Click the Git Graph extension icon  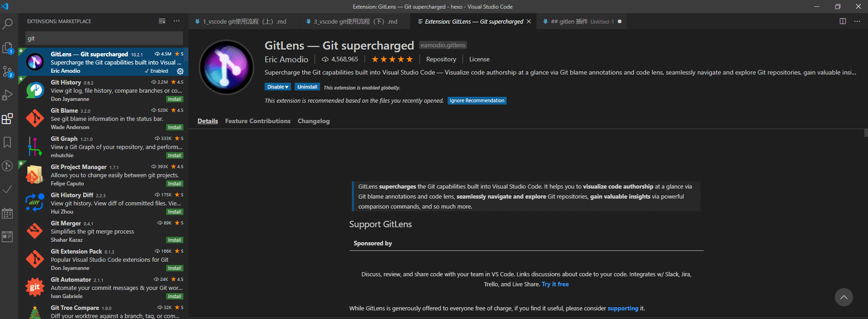click(35, 147)
